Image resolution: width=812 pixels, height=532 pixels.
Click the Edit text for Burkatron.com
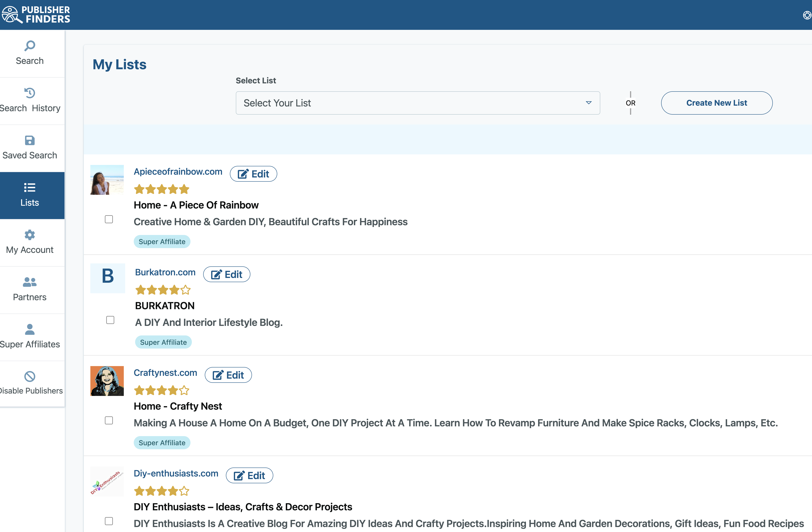(234, 275)
